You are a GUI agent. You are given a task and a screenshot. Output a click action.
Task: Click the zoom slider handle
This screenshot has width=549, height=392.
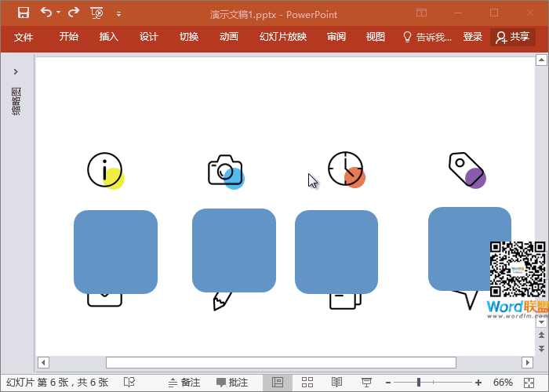pyautogui.click(x=419, y=383)
